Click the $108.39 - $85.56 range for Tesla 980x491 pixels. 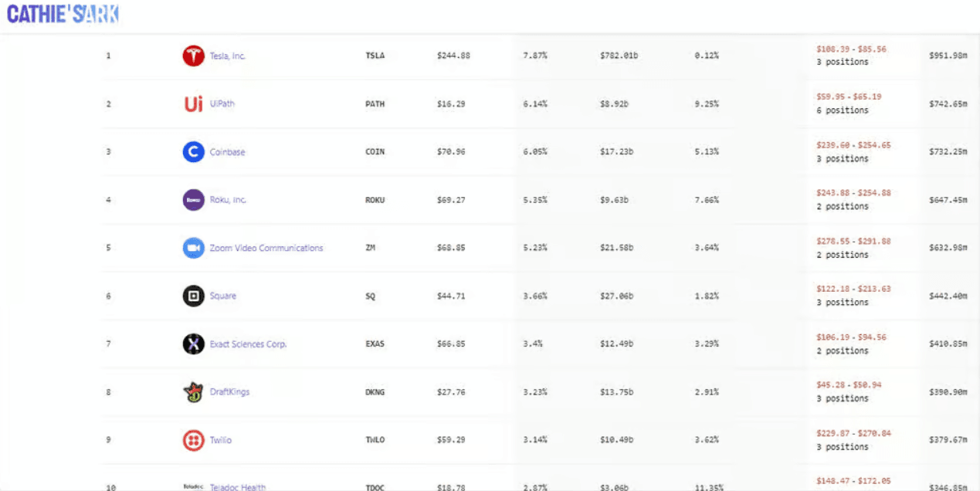click(x=851, y=49)
